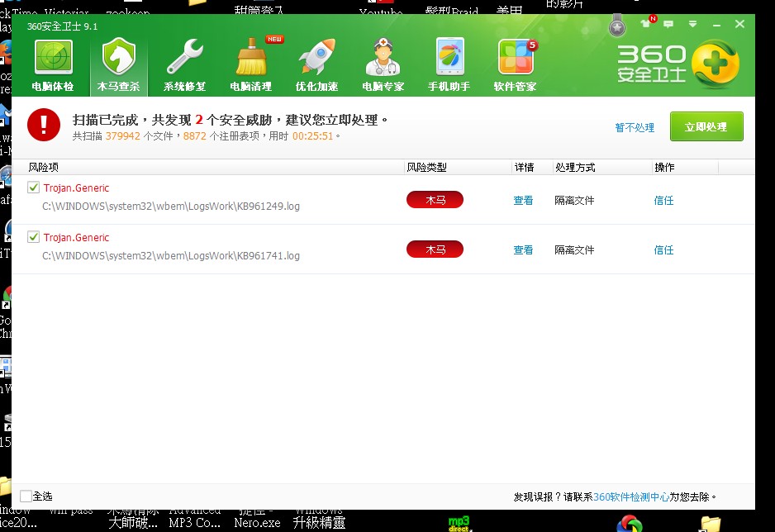The width and height of the screenshot is (775, 532).
Task: Click the 360安全卫士 9.1 window title
Action: (x=62, y=26)
